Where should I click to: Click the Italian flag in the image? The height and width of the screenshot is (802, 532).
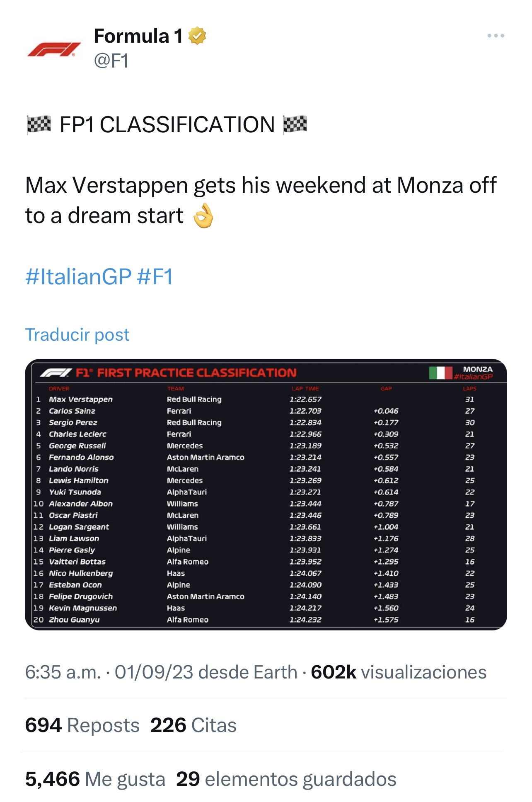440,373
